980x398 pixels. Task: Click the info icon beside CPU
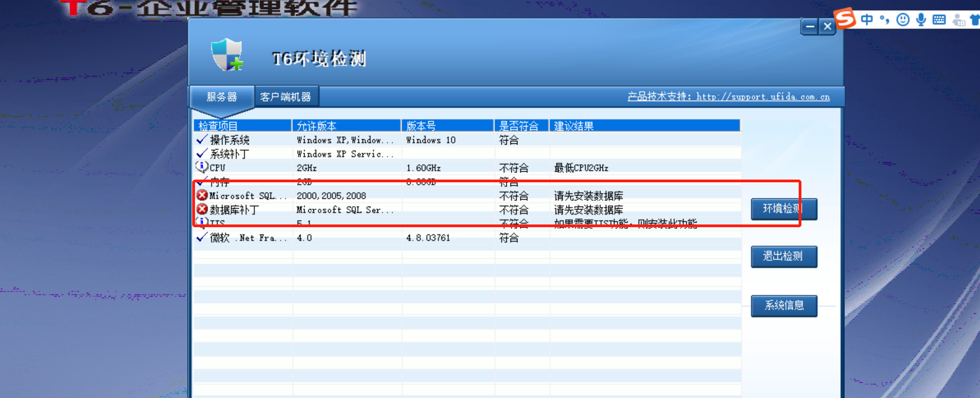pyautogui.click(x=202, y=166)
